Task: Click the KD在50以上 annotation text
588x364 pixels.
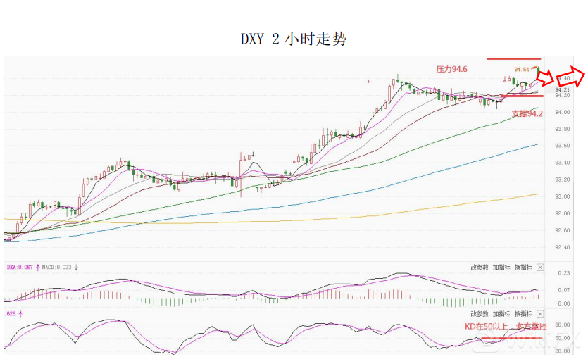Action: pyautogui.click(x=484, y=327)
